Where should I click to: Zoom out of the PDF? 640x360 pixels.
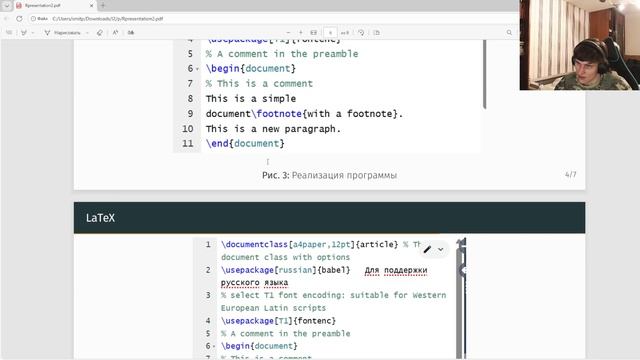click(288, 33)
